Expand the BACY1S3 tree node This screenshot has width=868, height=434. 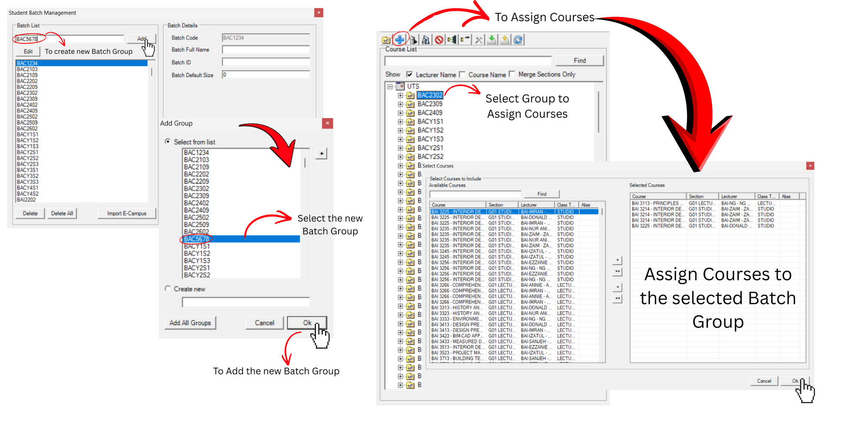click(400, 139)
